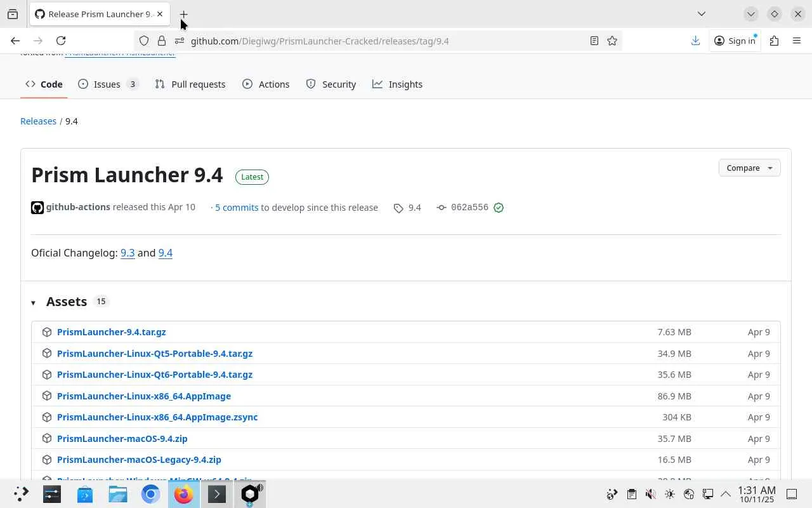Open the Pull requests tab
The image size is (812, 508).
[x=190, y=84]
